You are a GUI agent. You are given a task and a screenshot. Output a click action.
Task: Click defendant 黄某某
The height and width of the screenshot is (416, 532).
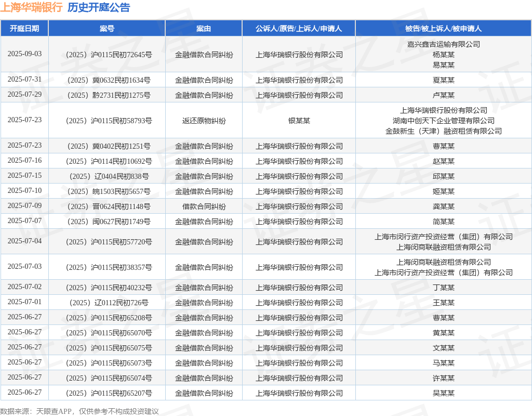click(x=444, y=333)
